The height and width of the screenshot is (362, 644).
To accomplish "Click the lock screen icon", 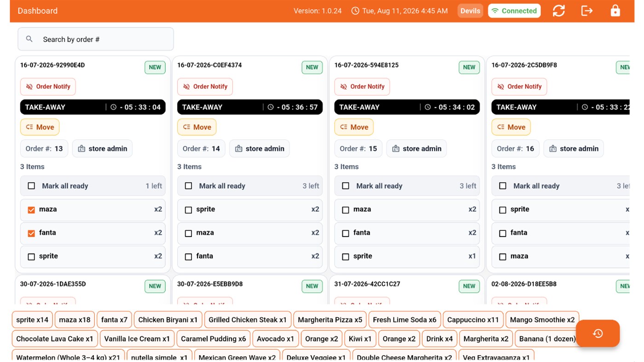I will 615,11.
